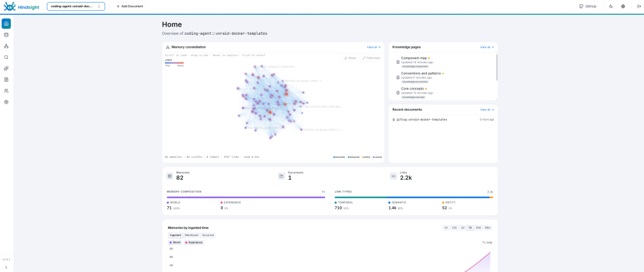644x272 pixels.
Task: Click the ENTITY link type label
Action: coord(450,202)
